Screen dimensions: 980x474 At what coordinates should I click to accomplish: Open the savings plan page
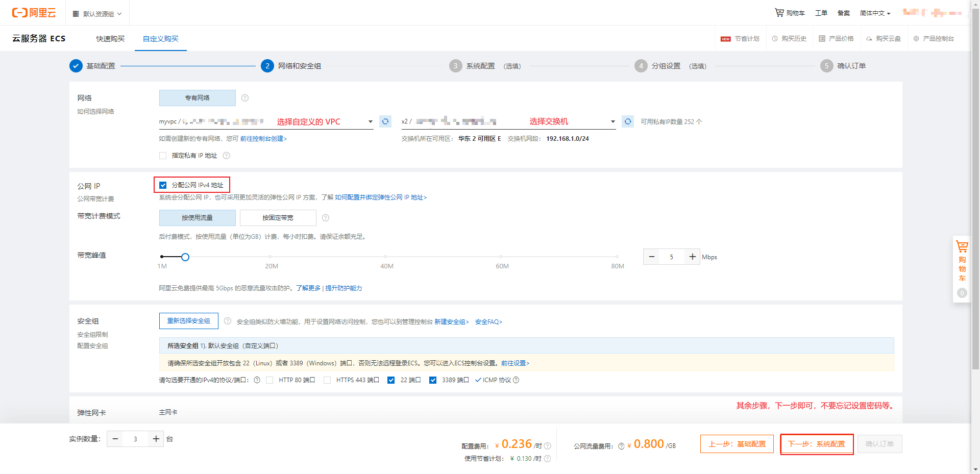(740, 39)
